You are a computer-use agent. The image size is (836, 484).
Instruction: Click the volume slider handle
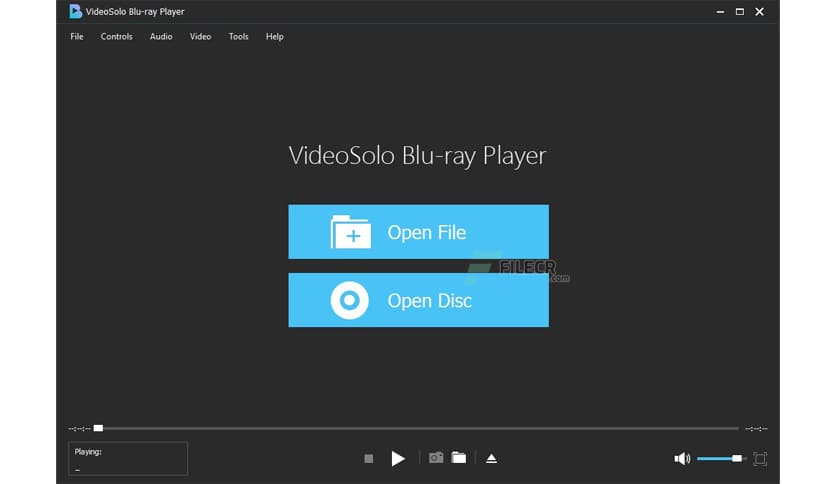coord(737,458)
